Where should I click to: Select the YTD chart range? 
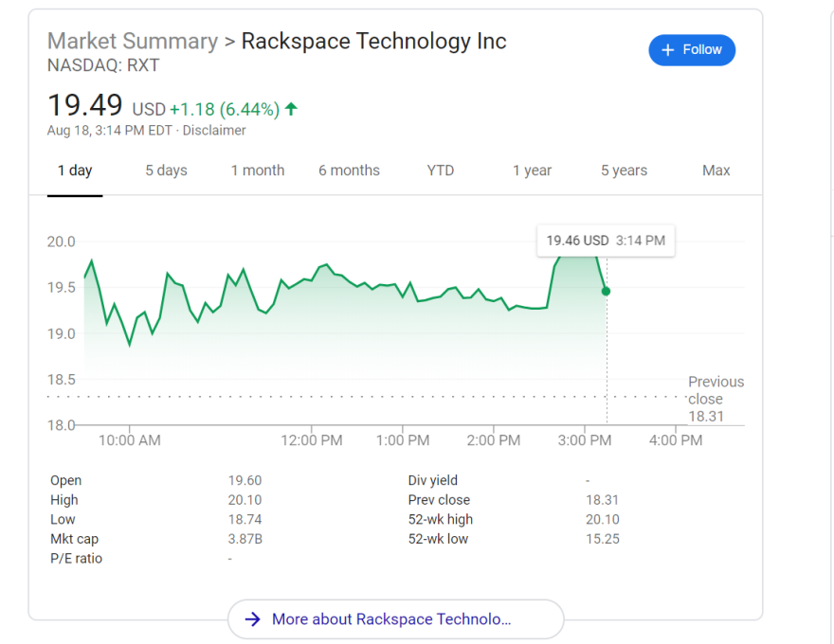[441, 170]
